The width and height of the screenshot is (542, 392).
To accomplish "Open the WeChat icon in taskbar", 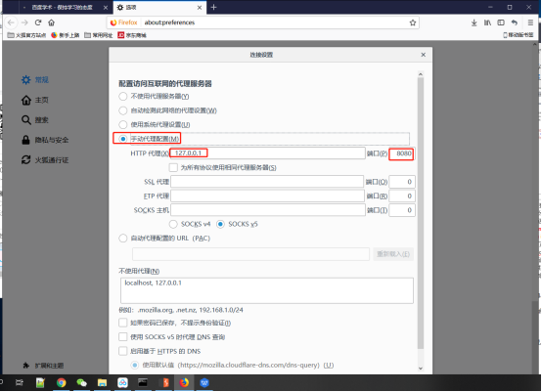I will 81,382.
